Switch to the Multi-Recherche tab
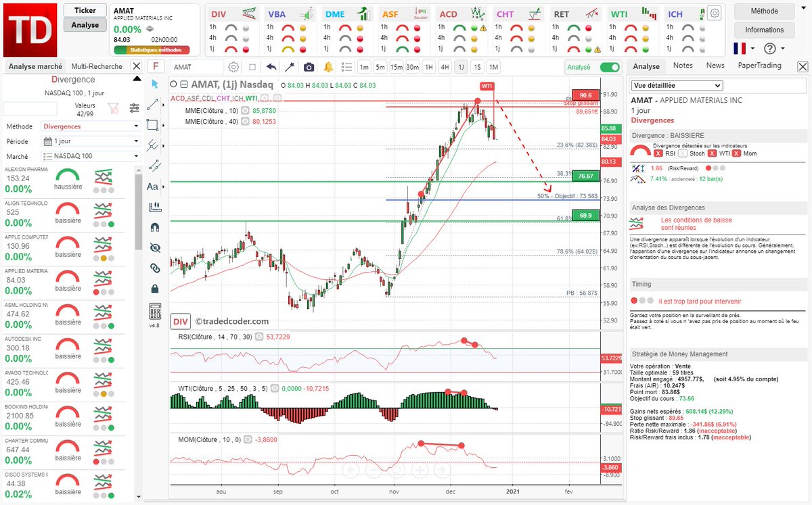Viewport: 812px width, 505px height. (x=97, y=66)
